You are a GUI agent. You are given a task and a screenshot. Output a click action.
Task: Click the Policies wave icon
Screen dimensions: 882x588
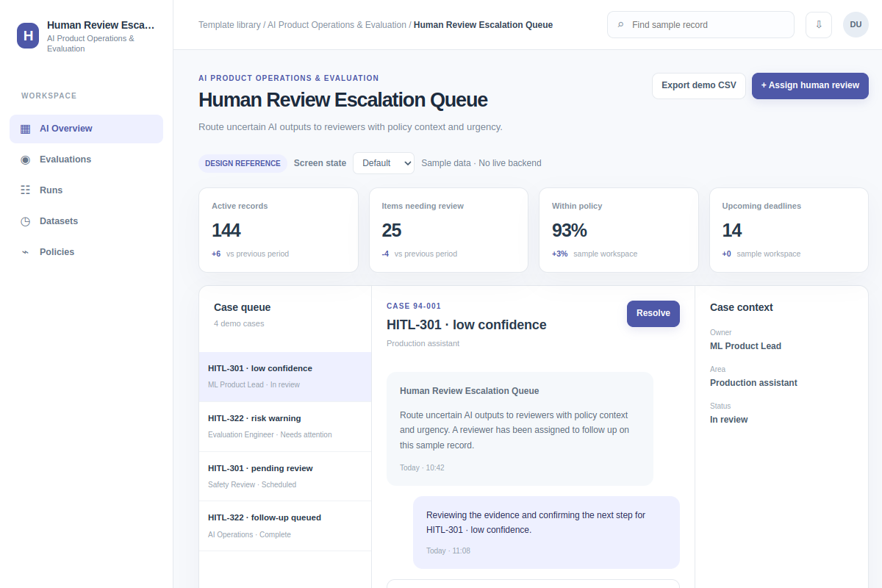(26, 252)
